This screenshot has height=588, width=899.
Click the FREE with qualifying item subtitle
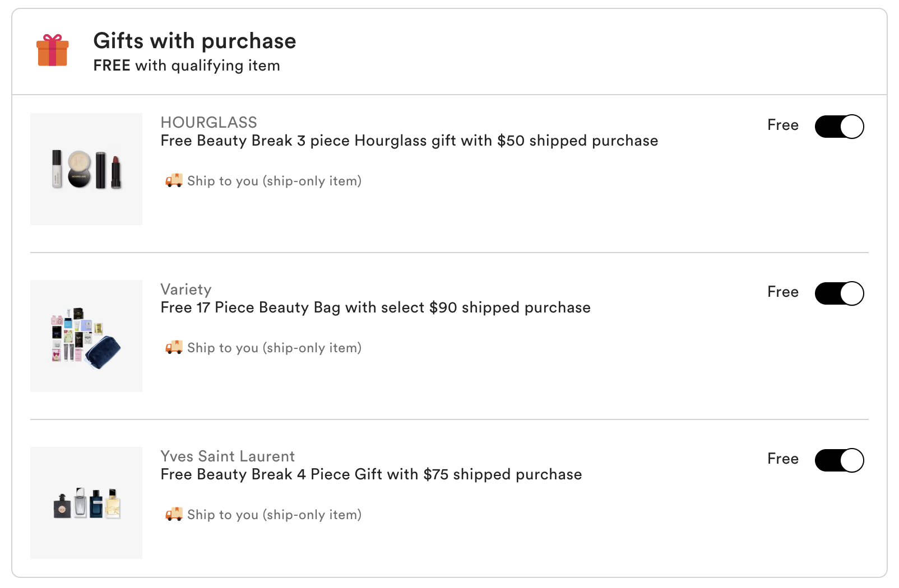187,66
